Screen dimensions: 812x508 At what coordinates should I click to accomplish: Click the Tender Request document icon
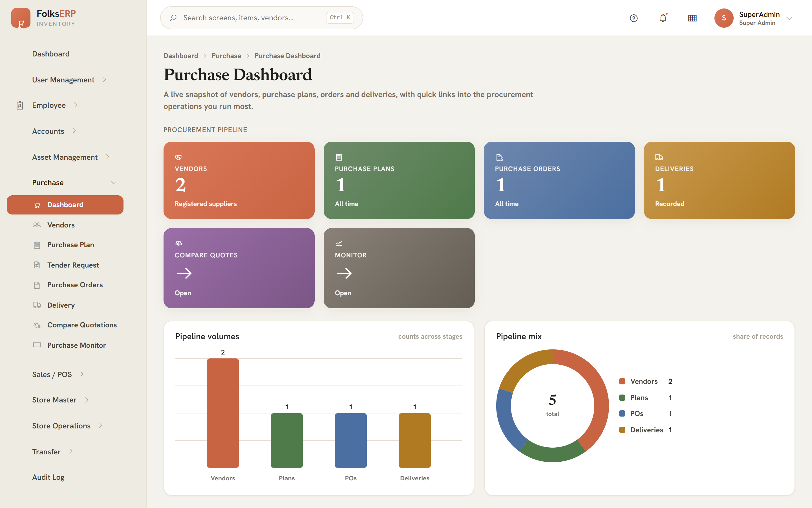click(37, 265)
